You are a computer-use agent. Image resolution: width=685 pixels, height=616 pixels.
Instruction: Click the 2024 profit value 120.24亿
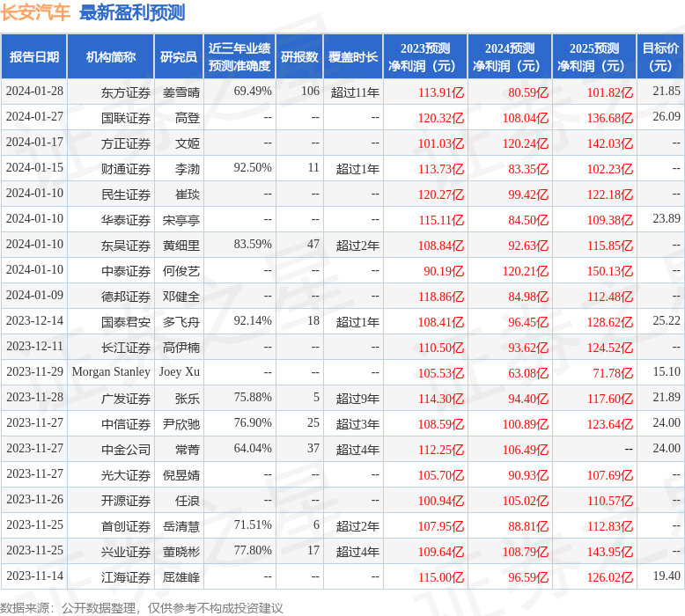coord(526,143)
